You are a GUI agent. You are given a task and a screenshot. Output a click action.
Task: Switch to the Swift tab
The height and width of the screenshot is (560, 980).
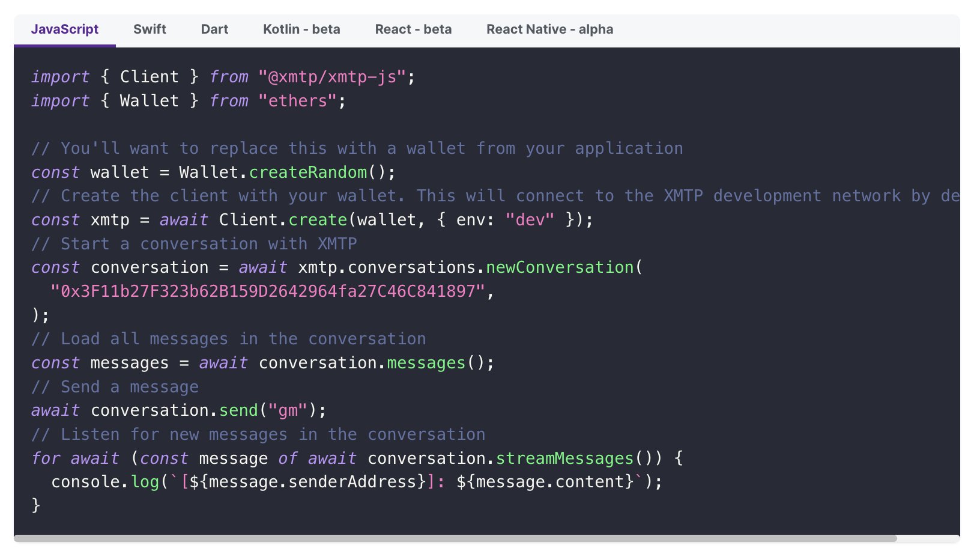(x=150, y=29)
